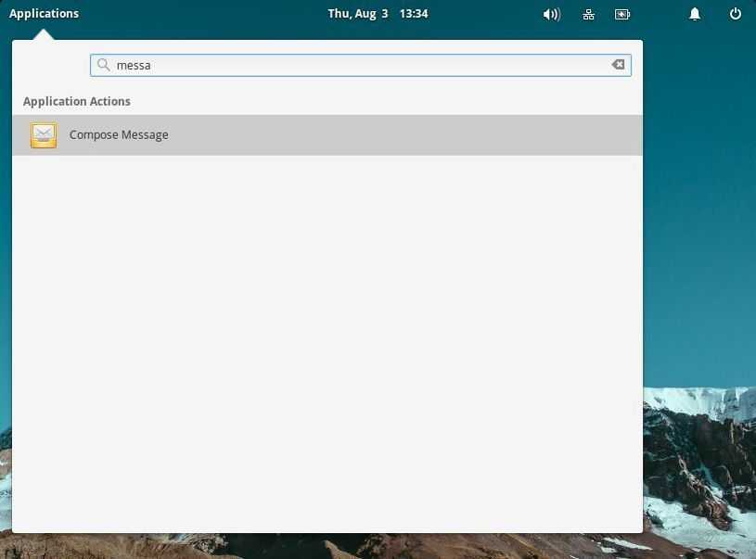The width and height of the screenshot is (756, 559).
Task: Click the yellow mail envelope icon
Action: pyautogui.click(x=44, y=135)
